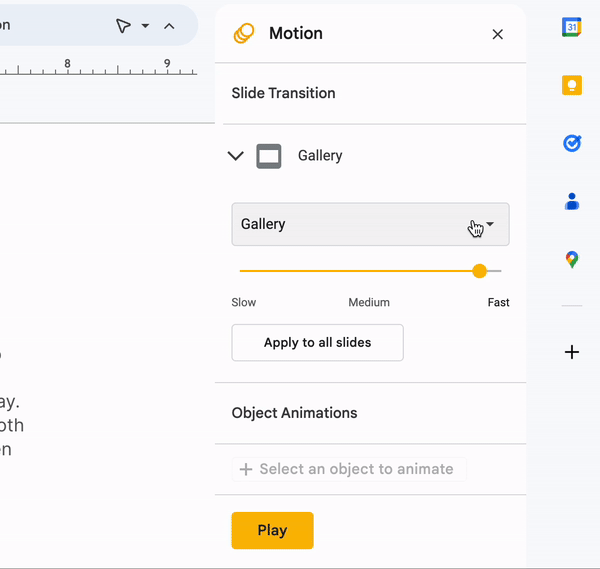The image size is (600, 569).
Task: Open Google Calendar in the side panel
Action: click(571, 28)
